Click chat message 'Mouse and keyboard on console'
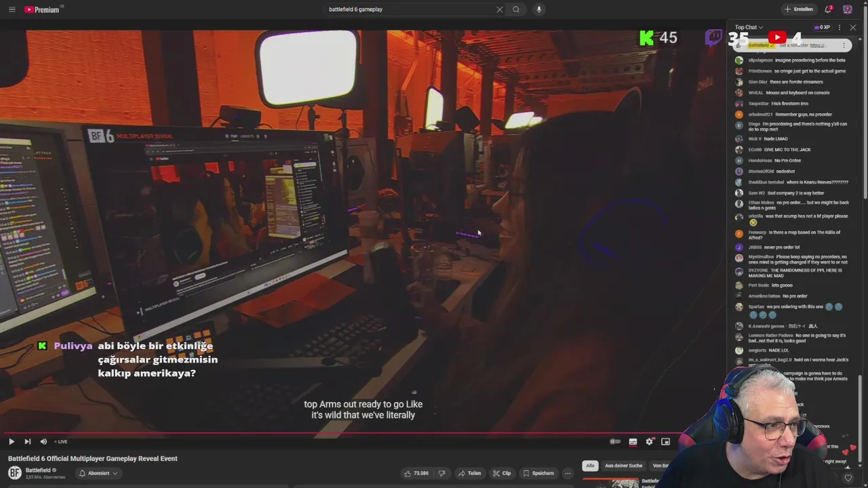 [x=797, y=93]
